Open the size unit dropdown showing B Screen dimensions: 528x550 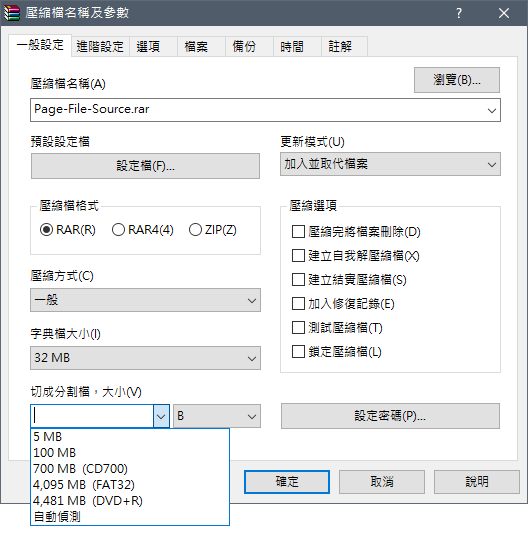coord(217,416)
